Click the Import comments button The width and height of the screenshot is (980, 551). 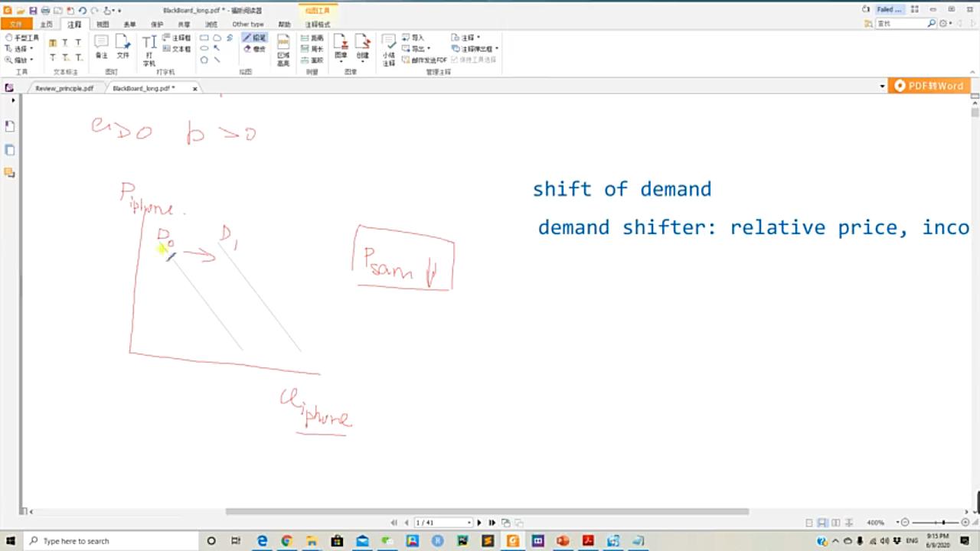point(413,37)
